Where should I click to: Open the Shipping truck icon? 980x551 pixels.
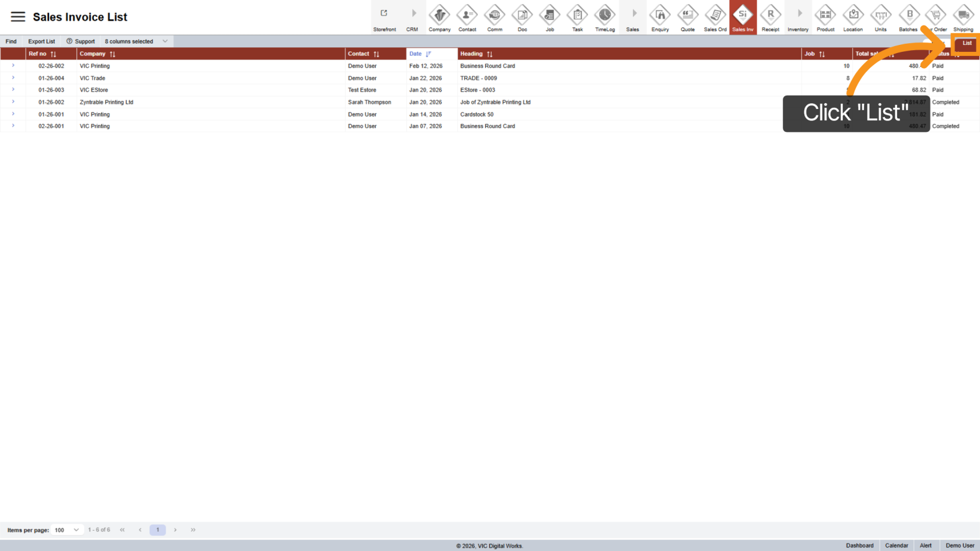point(963,15)
